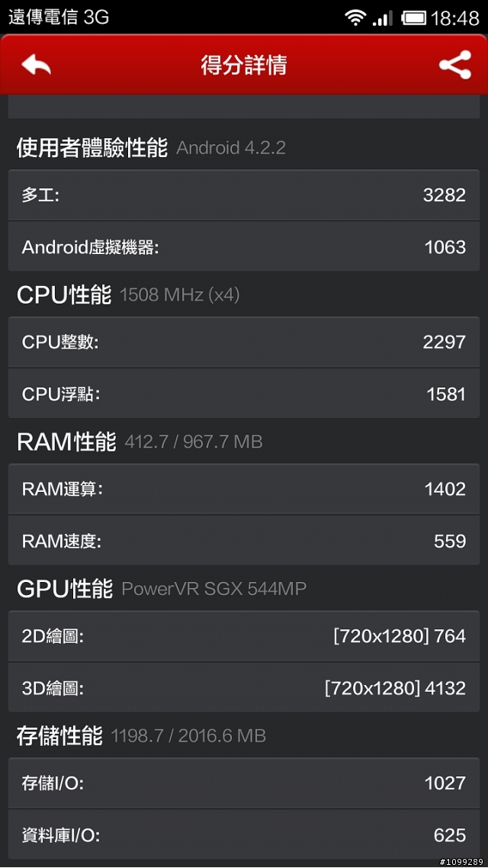Tap the CPU浮點 result row
Image resolution: width=488 pixels, height=868 pixels.
[244, 394]
